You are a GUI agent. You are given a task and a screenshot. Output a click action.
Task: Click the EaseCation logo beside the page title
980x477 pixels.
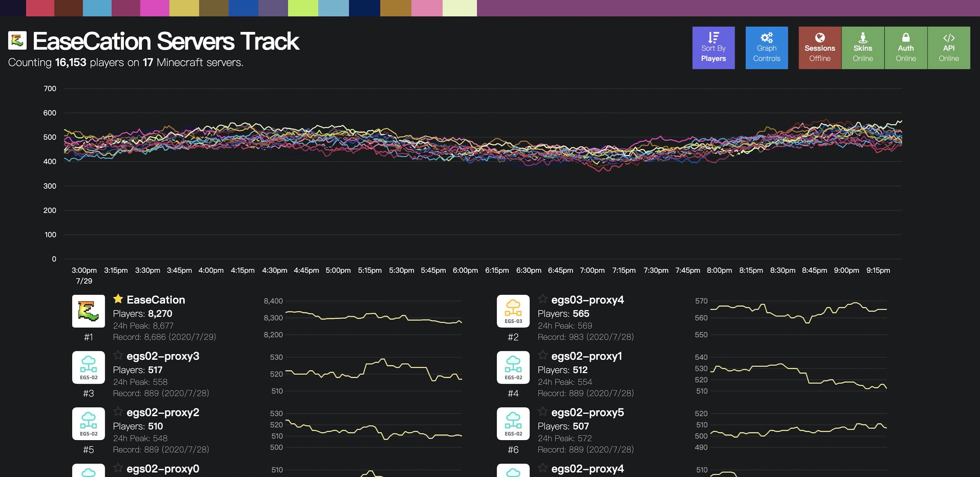17,40
